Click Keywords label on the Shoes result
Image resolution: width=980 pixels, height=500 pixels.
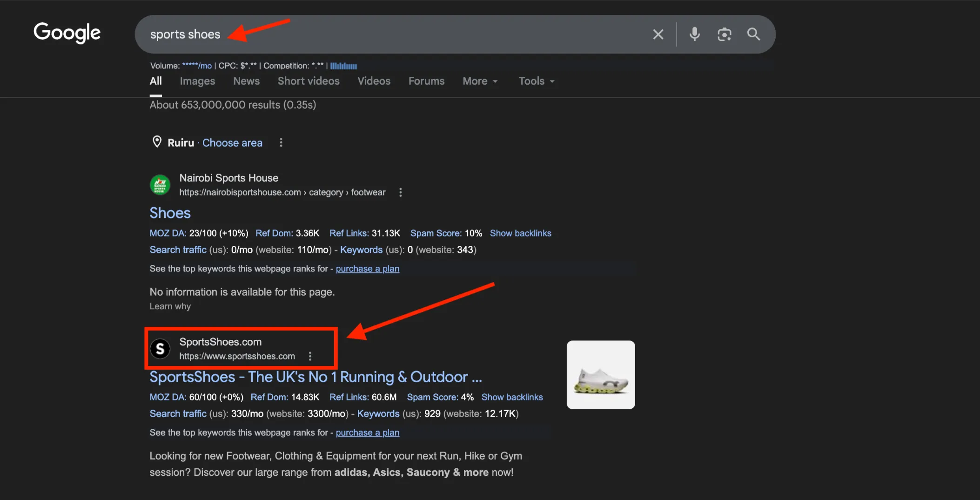[x=362, y=250]
